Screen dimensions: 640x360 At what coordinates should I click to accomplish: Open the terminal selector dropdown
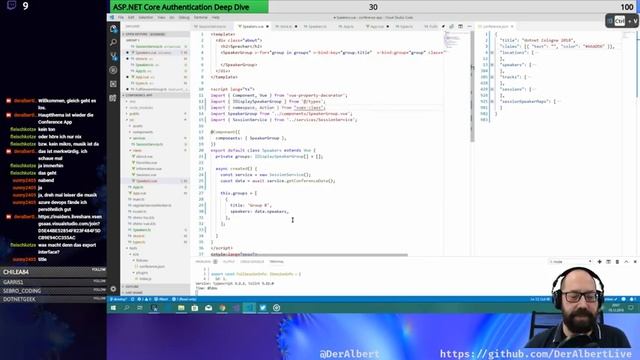(x=570, y=262)
